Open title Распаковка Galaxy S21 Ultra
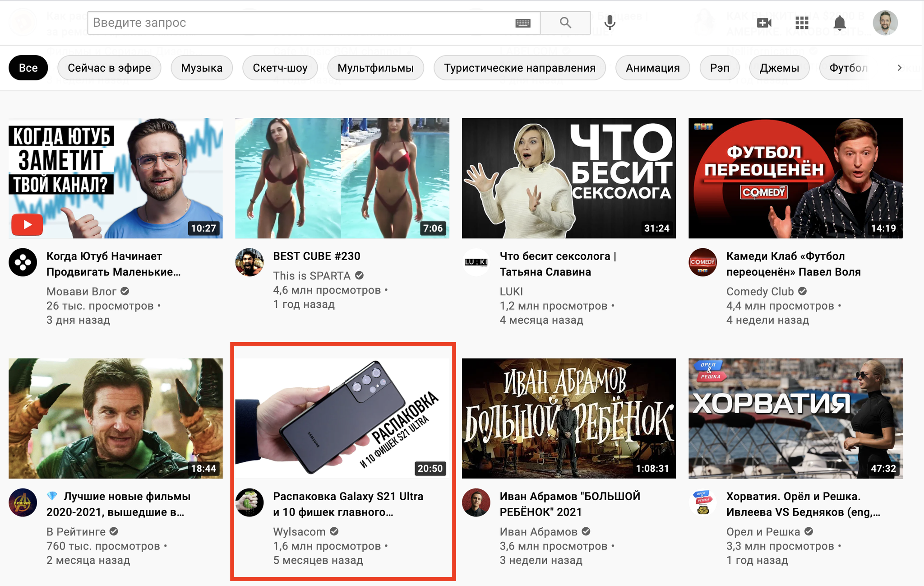 (x=348, y=504)
